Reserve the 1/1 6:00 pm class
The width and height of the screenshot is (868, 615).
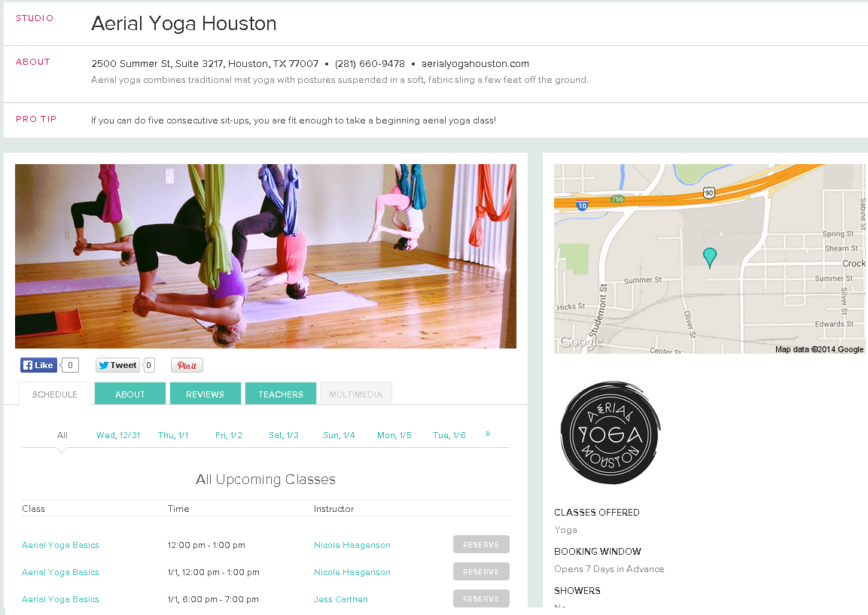point(481,598)
